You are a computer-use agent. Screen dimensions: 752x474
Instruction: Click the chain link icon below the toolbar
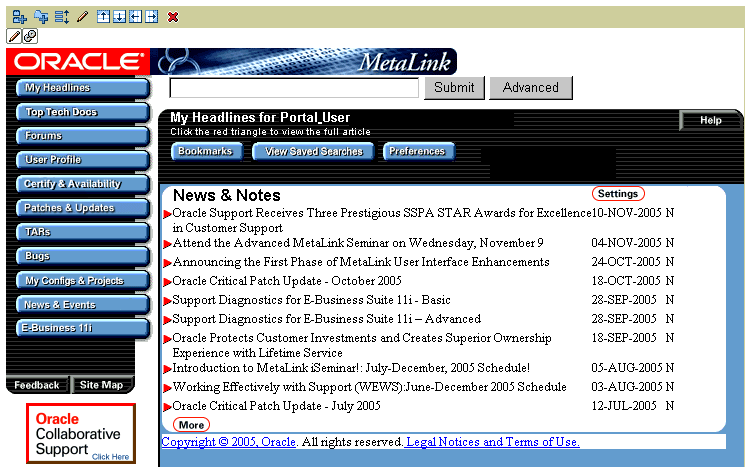[x=30, y=36]
